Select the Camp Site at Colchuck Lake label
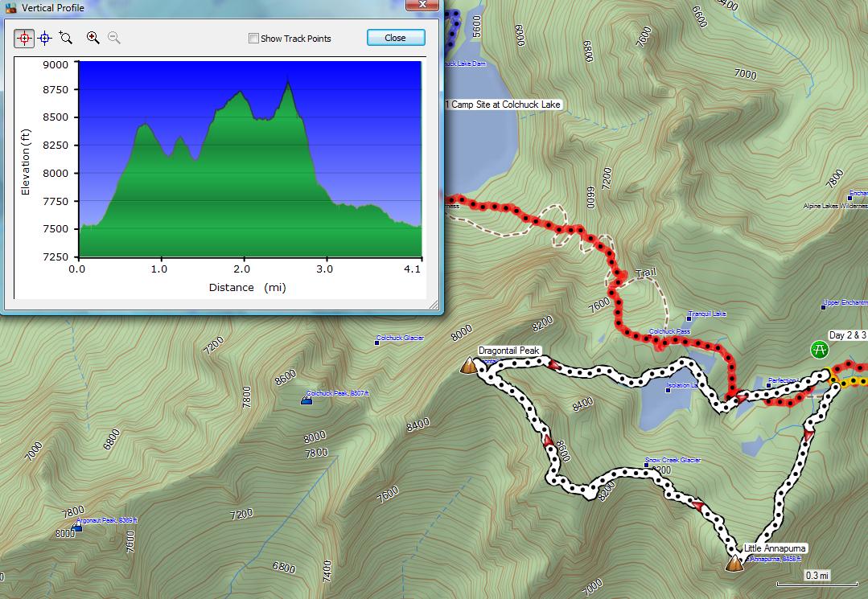This screenshot has width=868, height=599. coord(504,104)
